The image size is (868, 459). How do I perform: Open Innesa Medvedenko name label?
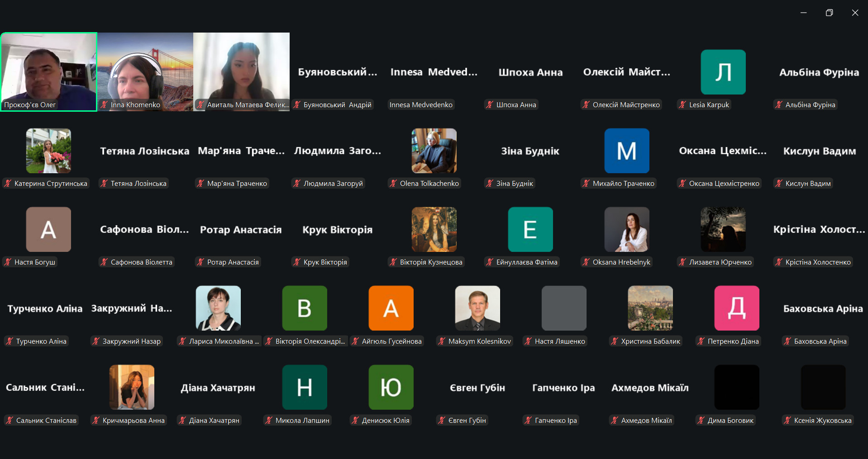421,105
